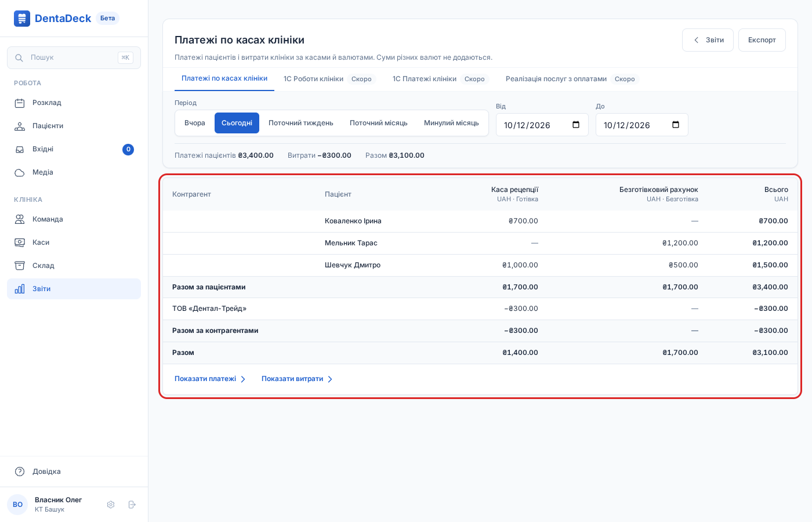Click chevron on Показати платежі
This screenshot has height=522, width=812.
click(x=243, y=379)
